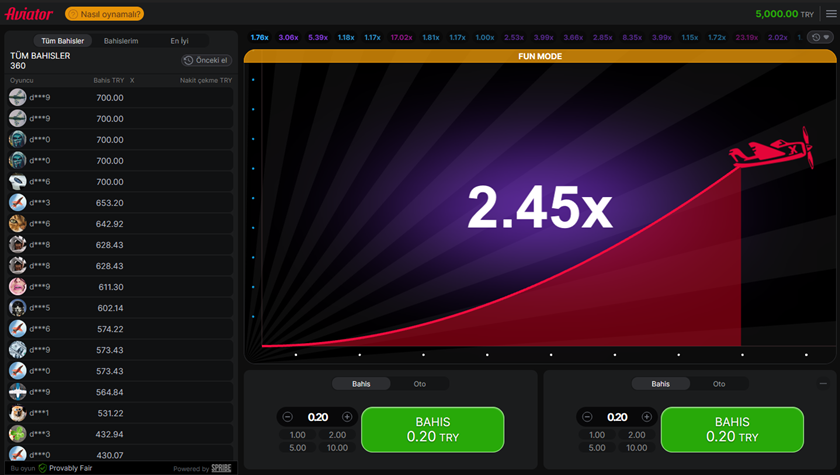The height and width of the screenshot is (475, 840).
Task: Select the Bahis toggle in right bet panel
Action: 661,384
